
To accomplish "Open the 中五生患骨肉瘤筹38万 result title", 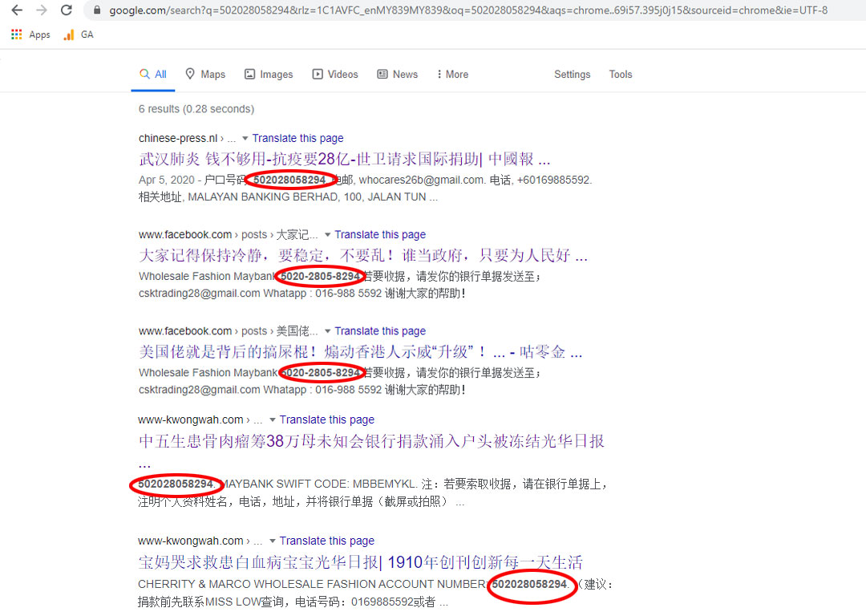I will pyautogui.click(x=371, y=441).
